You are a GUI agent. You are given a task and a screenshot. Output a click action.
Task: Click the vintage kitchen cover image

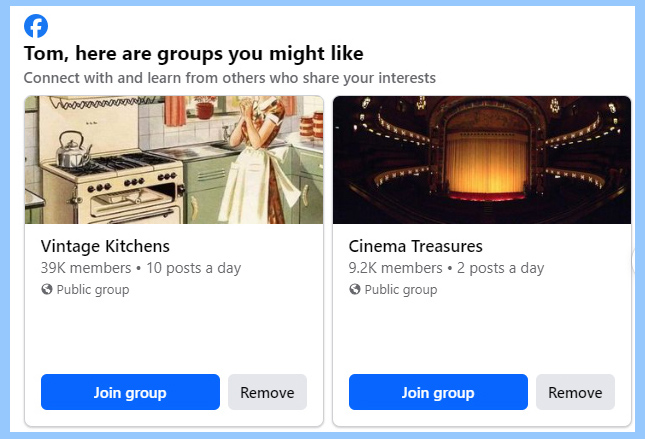tap(173, 160)
